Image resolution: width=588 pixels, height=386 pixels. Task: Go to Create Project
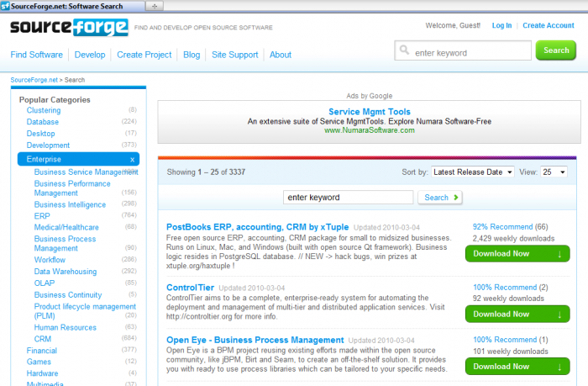[144, 55]
